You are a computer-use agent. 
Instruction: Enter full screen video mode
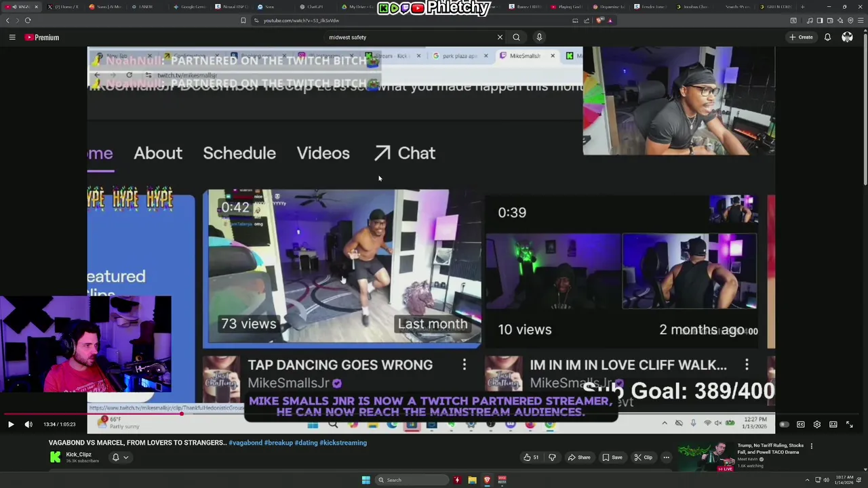point(850,424)
